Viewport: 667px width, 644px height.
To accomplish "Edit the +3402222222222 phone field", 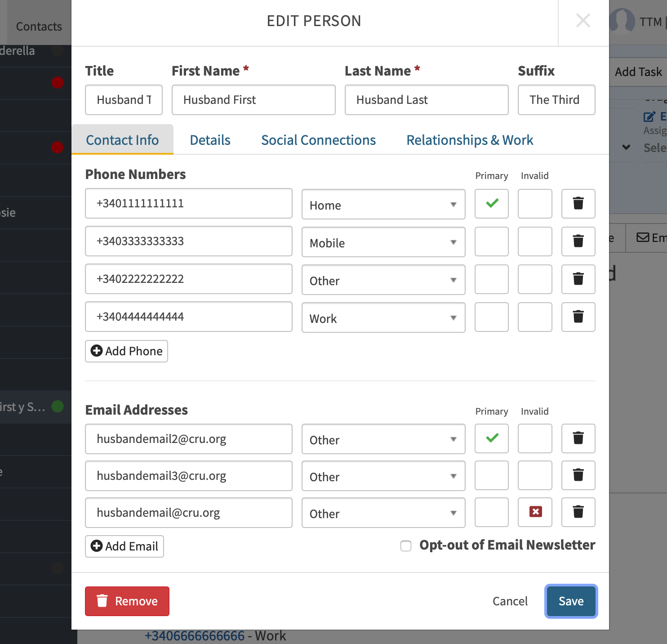I will coord(189,279).
